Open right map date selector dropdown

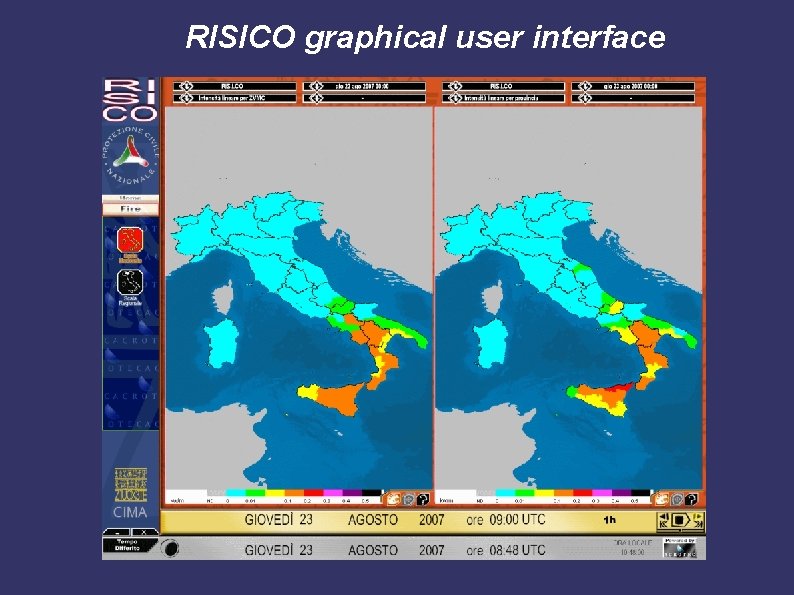click(x=633, y=87)
